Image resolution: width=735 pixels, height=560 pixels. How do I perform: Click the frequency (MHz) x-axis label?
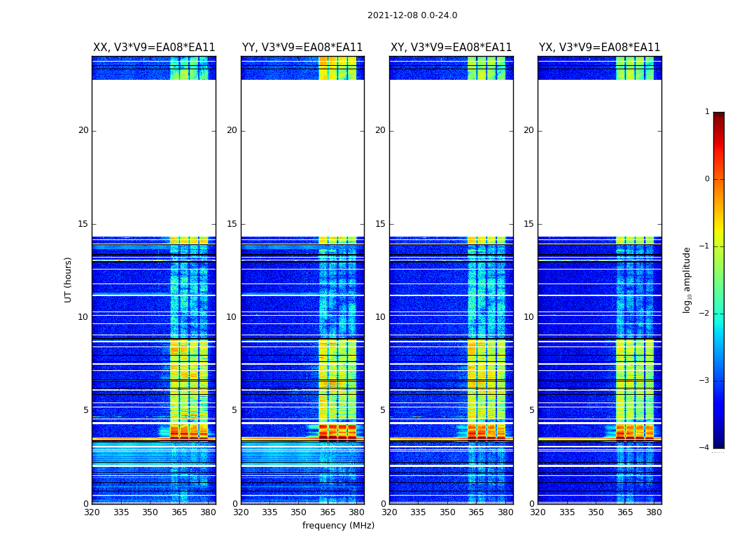pos(338,526)
